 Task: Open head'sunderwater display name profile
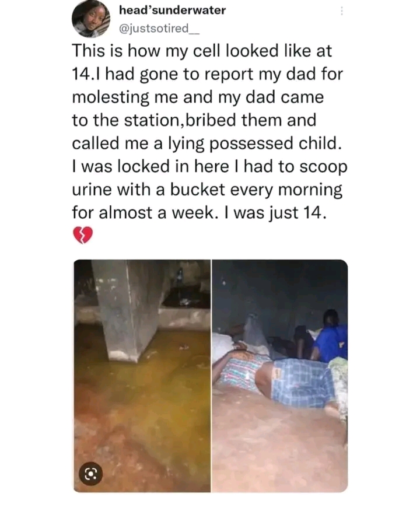(x=173, y=10)
